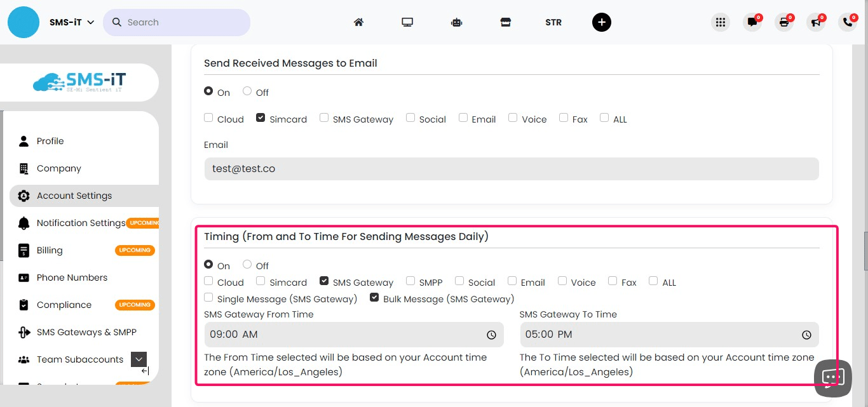Check Single Message (SMS Gateway) option
This screenshot has width=868, height=407.
208,297
